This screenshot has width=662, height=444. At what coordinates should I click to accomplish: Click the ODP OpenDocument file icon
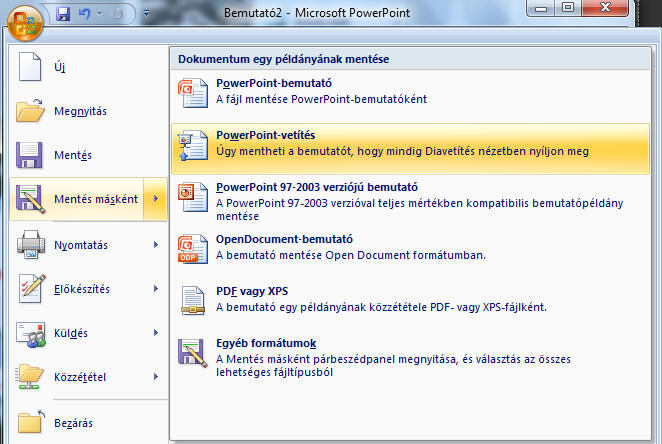click(193, 249)
